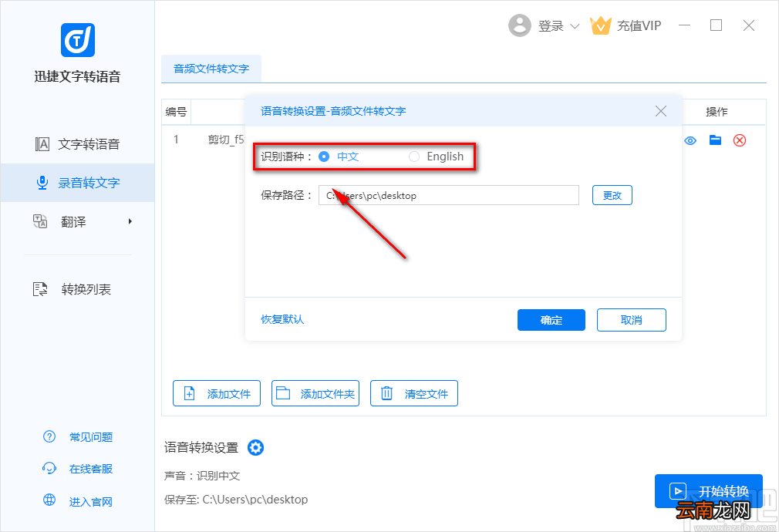
Task: Open the 充值VIP link
Action: 639,26
